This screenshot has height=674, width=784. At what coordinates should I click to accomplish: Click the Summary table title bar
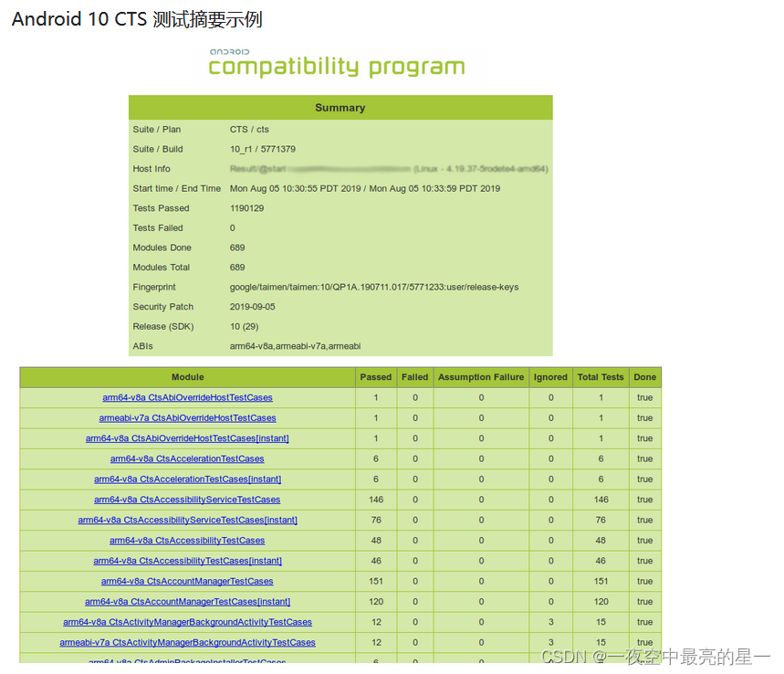pyautogui.click(x=340, y=107)
